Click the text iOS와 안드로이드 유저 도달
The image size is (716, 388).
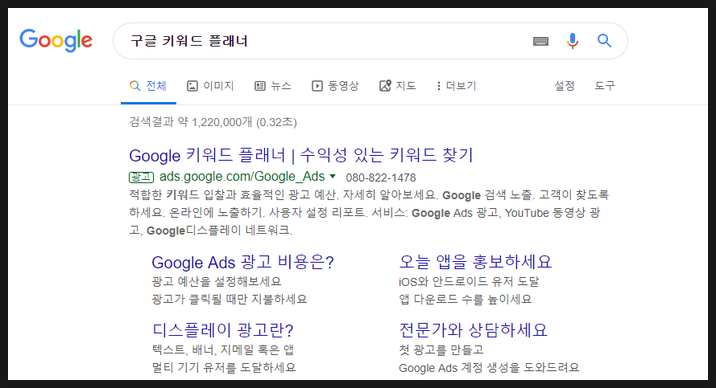click(469, 281)
